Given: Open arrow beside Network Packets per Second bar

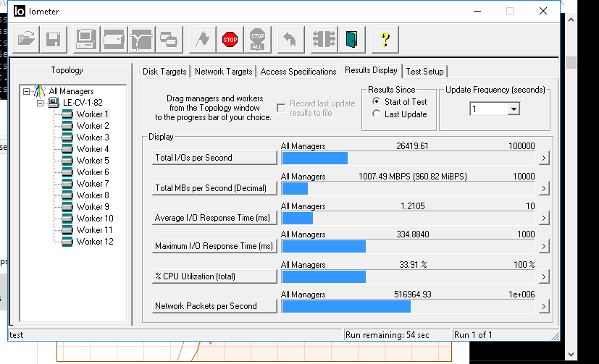Looking at the screenshot, I should click(544, 306).
